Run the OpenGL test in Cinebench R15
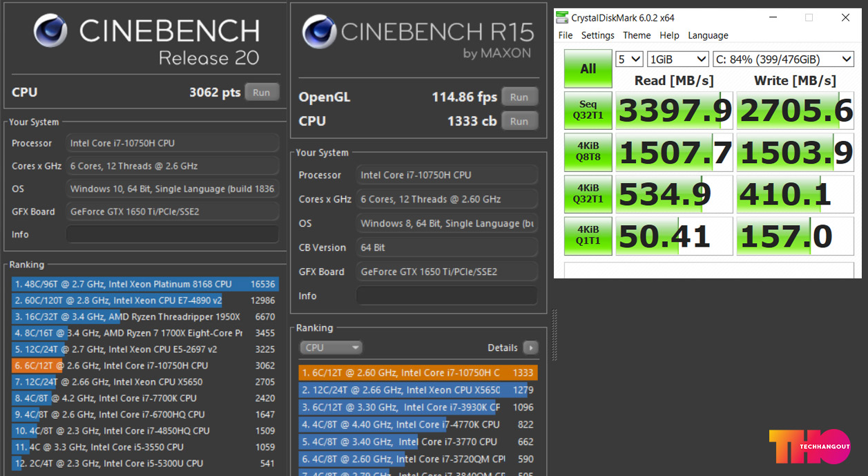Image resolution: width=868 pixels, height=476 pixels. click(519, 97)
